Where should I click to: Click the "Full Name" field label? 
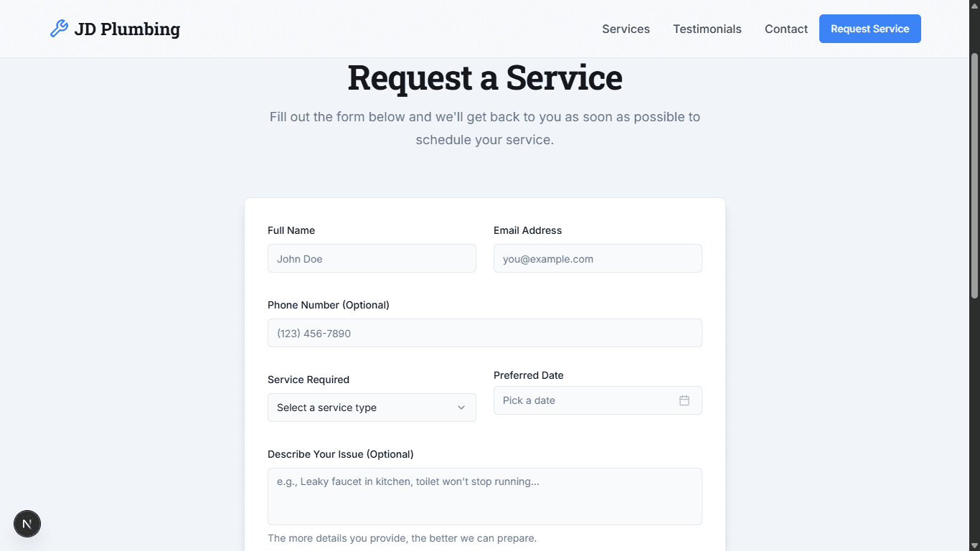[x=291, y=230]
